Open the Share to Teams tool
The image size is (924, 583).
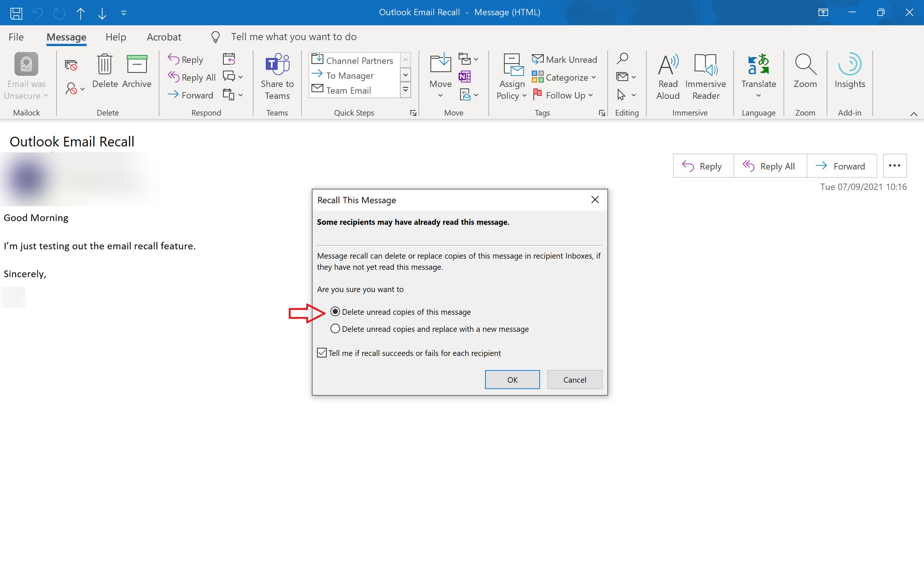tap(277, 76)
